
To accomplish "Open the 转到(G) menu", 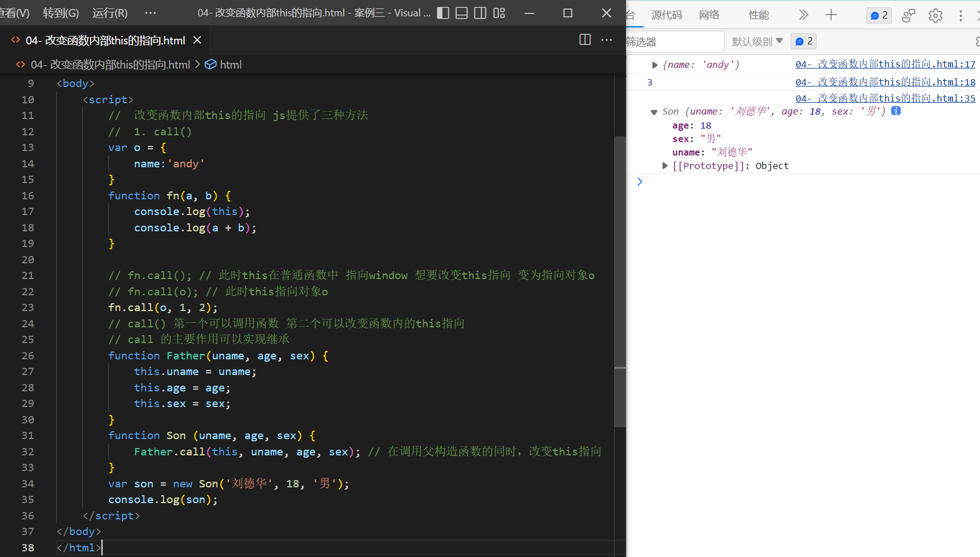I will [61, 13].
